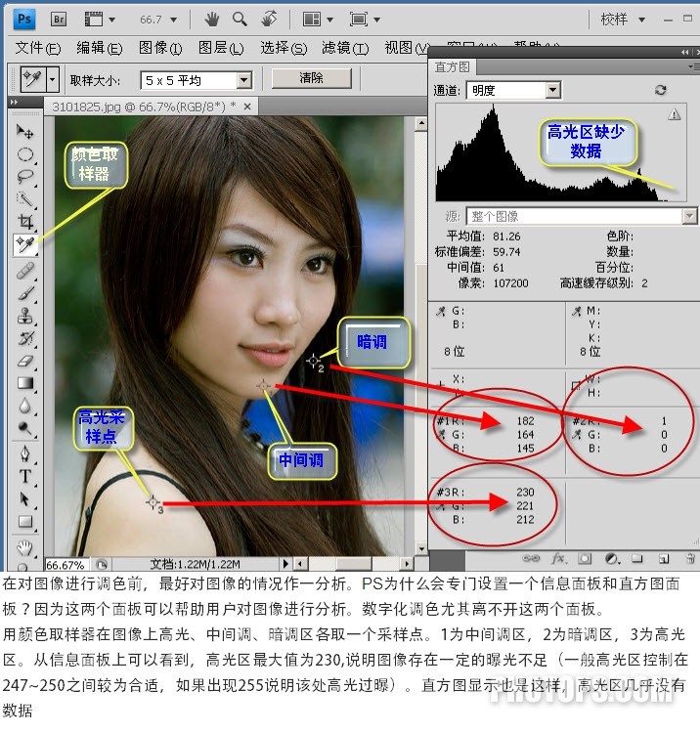
Task: Select the Pen tool
Action: [25, 453]
